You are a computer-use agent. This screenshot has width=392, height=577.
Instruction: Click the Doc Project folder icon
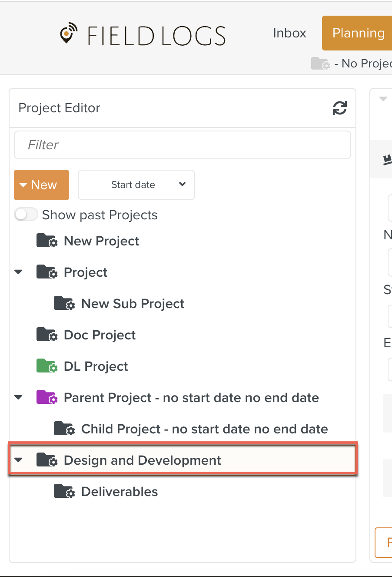(47, 335)
